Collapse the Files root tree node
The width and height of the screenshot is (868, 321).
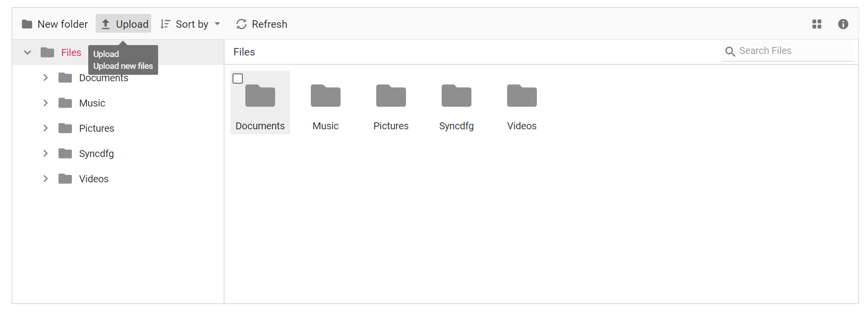(28, 53)
